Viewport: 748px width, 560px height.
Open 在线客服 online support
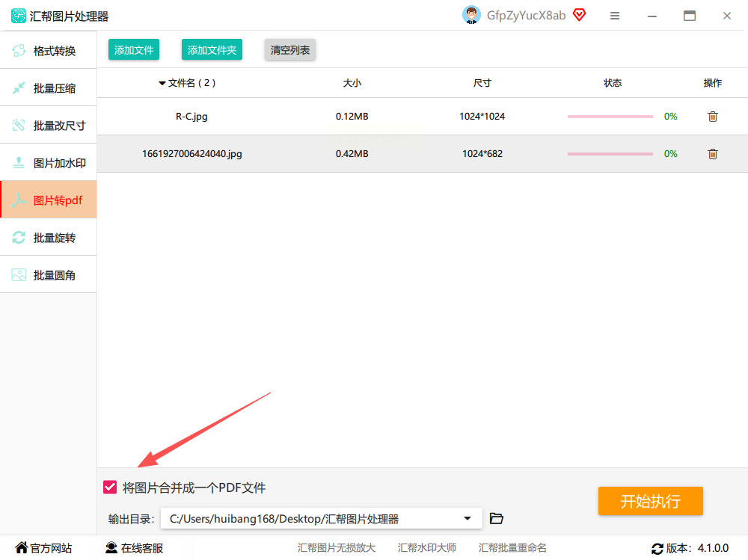[134, 548]
